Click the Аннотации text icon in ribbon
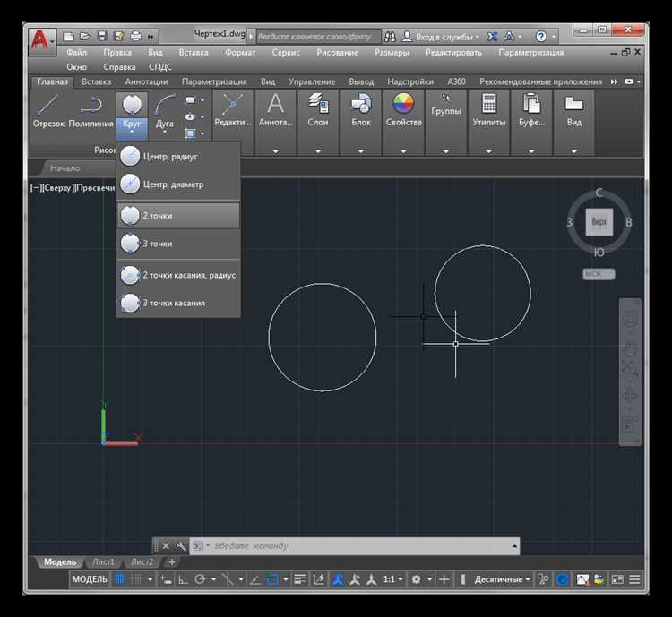The image size is (672, 617). click(276, 104)
